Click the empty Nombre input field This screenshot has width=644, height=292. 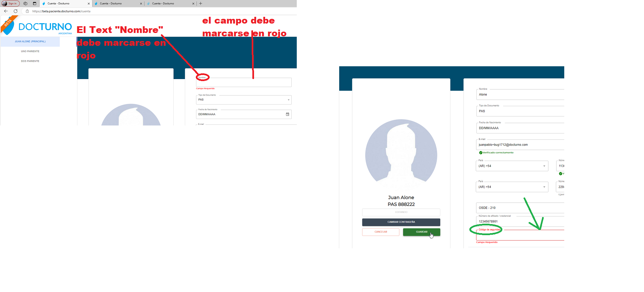click(244, 82)
